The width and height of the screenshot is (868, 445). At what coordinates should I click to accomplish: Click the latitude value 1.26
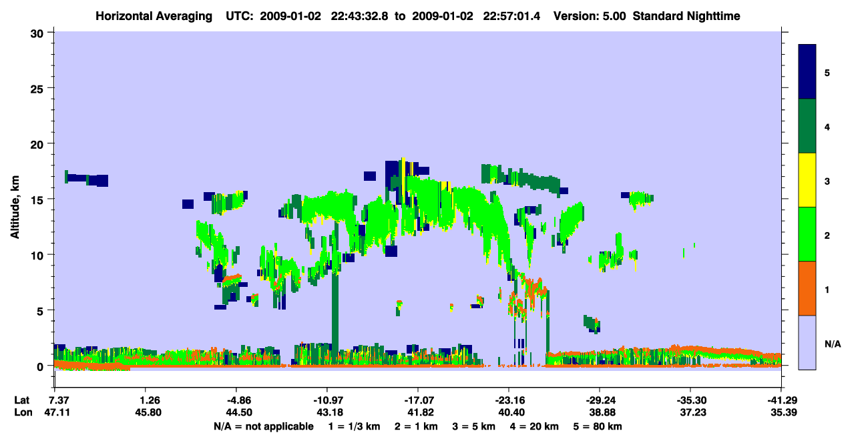click(x=150, y=400)
